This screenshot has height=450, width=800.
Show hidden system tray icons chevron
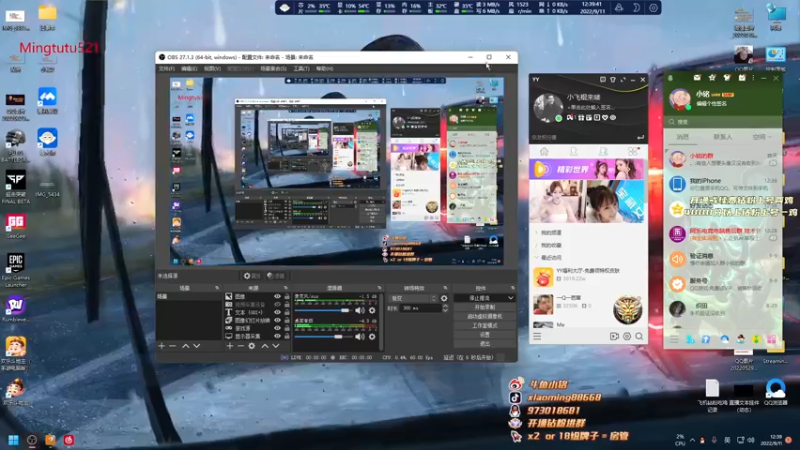point(692,440)
